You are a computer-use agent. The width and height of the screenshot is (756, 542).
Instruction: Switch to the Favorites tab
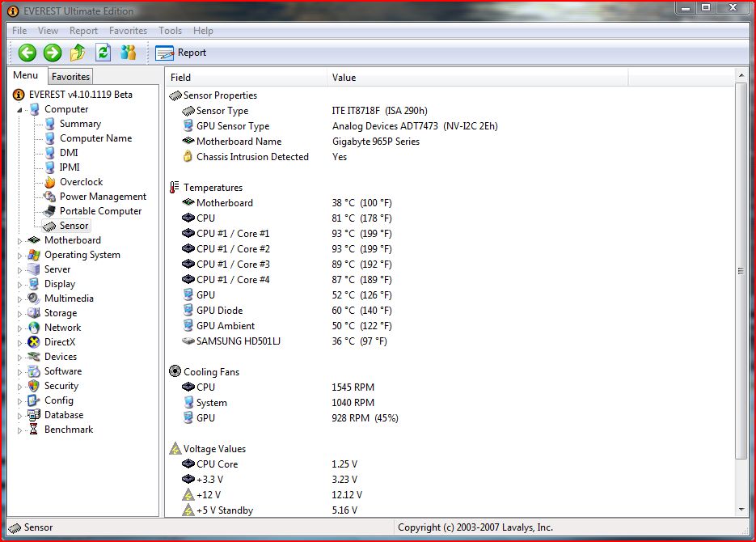point(70,76)
